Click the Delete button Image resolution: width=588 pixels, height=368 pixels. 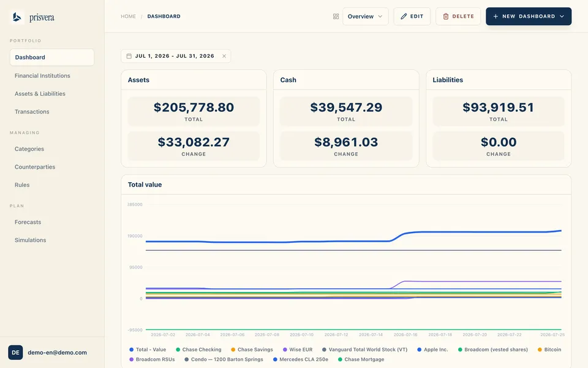pyautogui.click(x=458, y=17)
